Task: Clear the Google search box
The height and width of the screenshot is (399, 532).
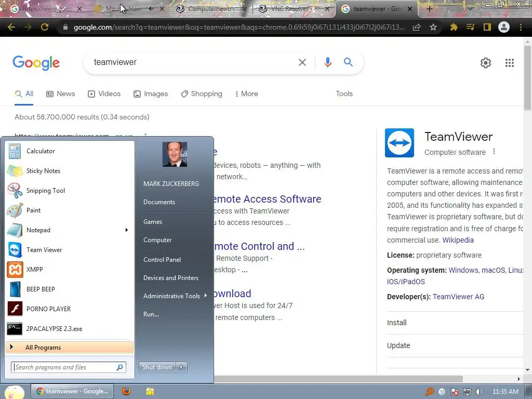Action: point(302,62)
